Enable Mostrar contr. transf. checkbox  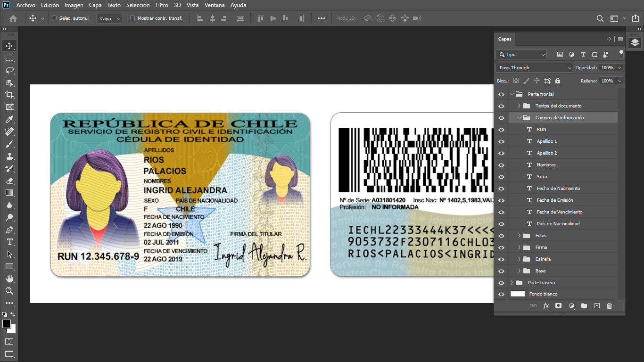(x=132, y=18)
